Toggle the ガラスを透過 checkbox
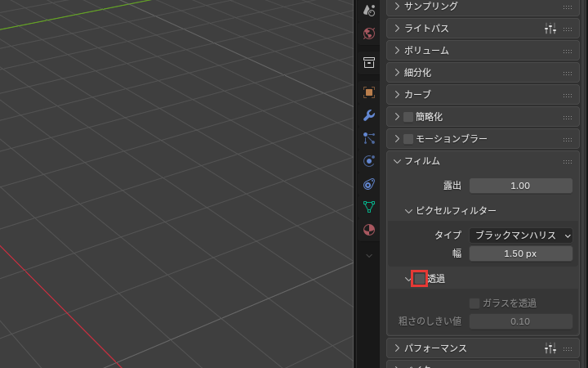This screenshot has width=588, height=368. (474, 303)
